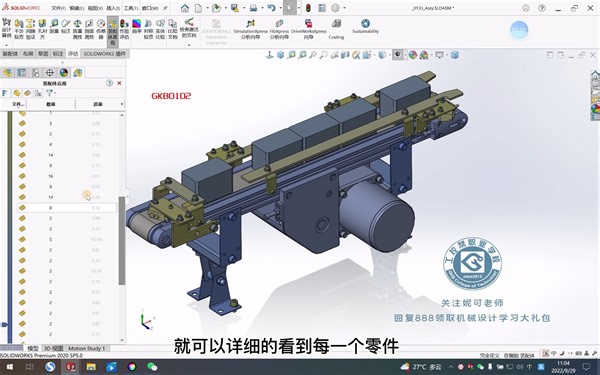This screenshot has width=600, height=375.
Task: Select the 3D 视图 bottom tab
Action: (53, 348)
